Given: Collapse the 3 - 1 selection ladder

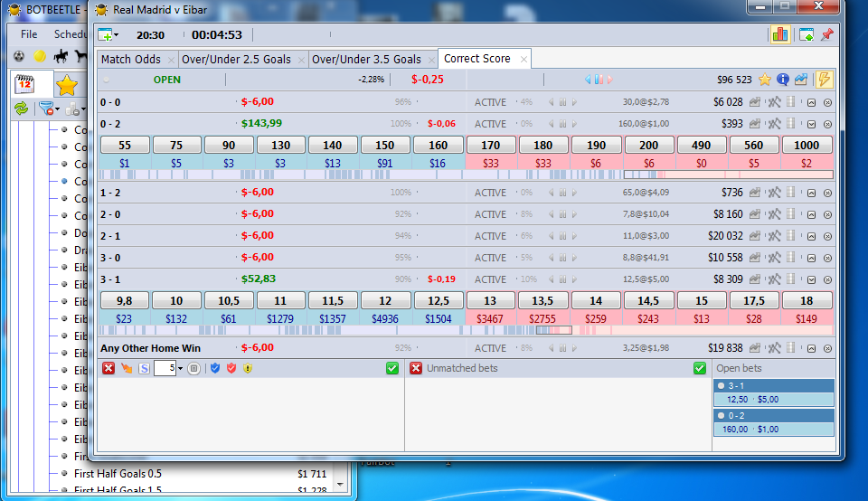Looking at the screenshot, I should [x=811, y=279].
